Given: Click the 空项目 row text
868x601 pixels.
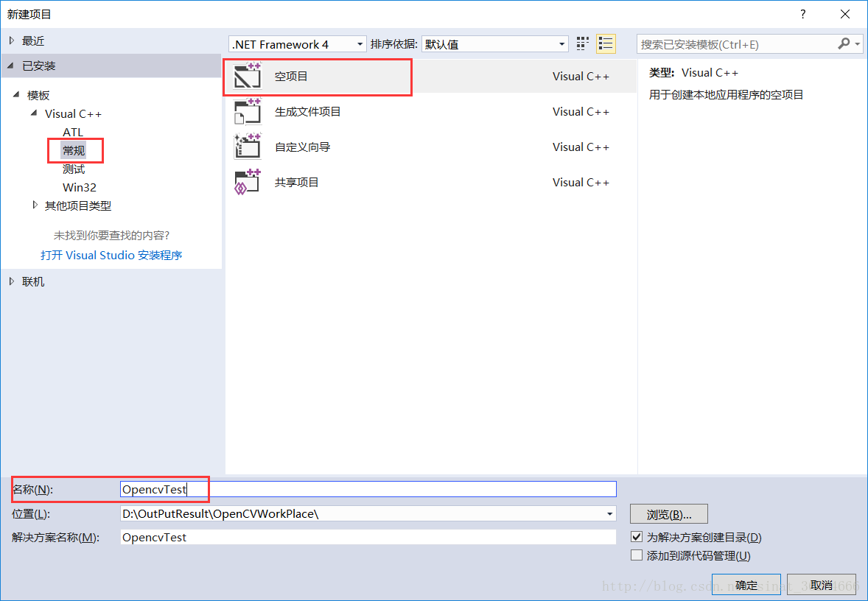Looking at the screenshot, I should (x=291, y=77).
